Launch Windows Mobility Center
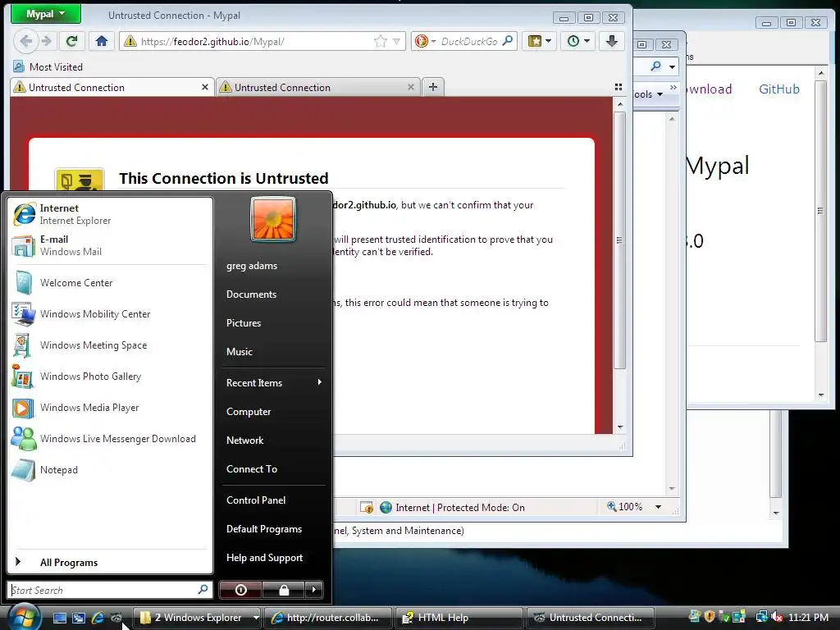 pyautogui.click(x=110, y=314)
